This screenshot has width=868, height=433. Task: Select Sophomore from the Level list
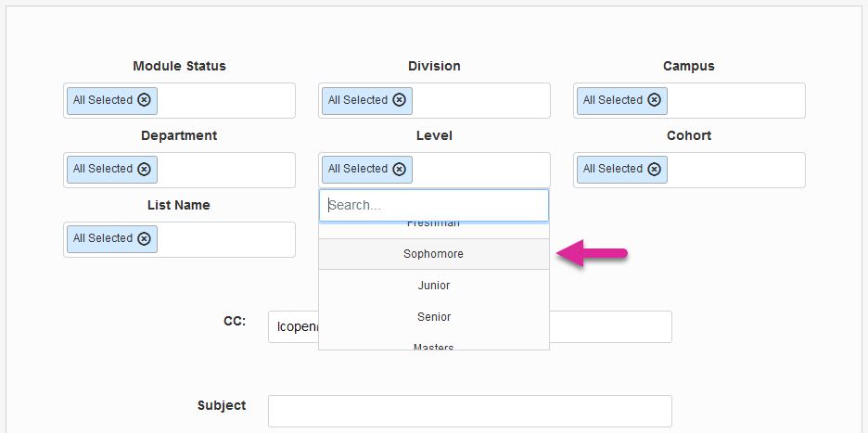click(433, 254)
